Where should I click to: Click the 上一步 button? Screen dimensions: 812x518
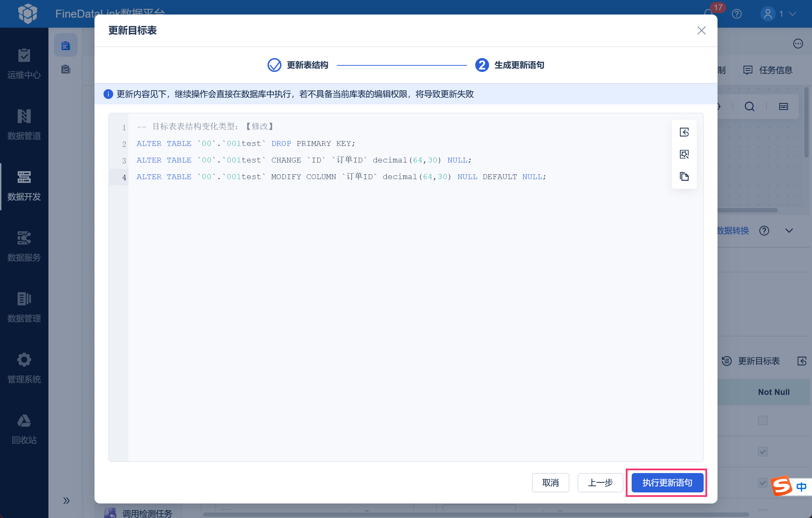point(601,483)
